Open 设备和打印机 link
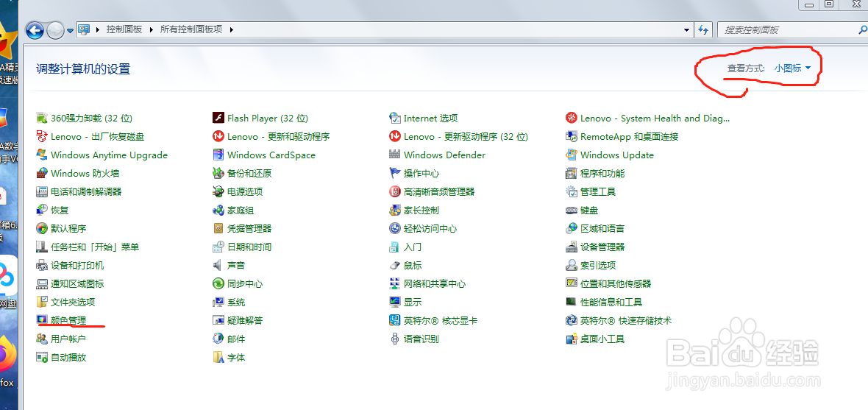Screen dimensions: 868x410 (x=77, y=266)
